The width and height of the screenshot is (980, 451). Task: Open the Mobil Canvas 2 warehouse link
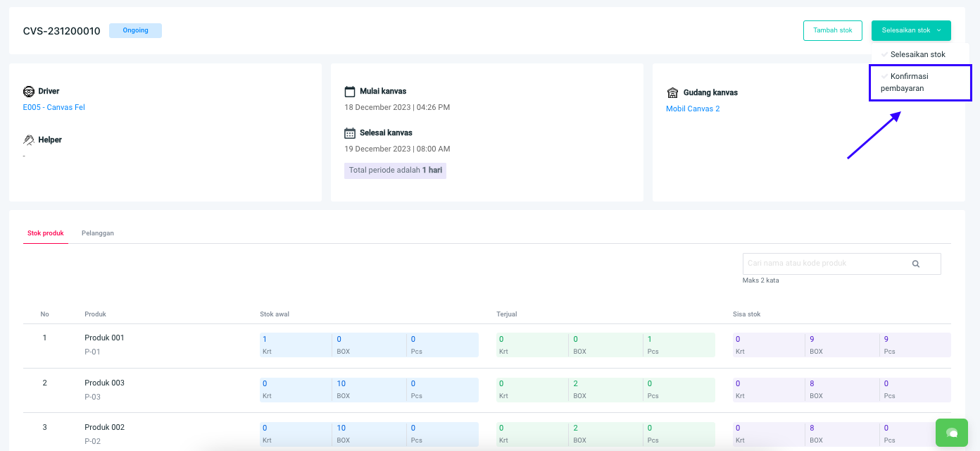coord(693,109)
